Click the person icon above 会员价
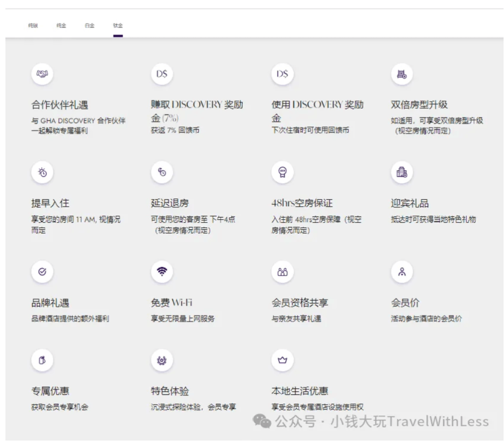Image resolution: width=504 pixels, height=441 pixels. point(402,272)
